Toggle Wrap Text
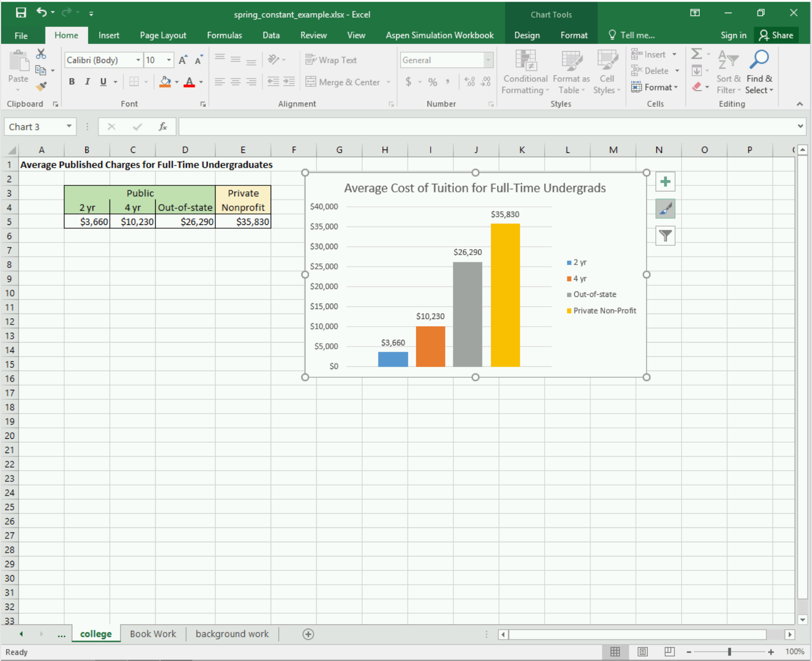The height and width of the screenshot is (661, 812). (331, 60)
